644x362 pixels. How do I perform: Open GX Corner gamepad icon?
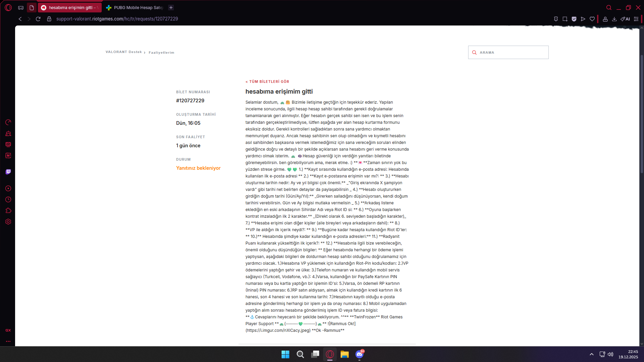[x=21, y=7]
